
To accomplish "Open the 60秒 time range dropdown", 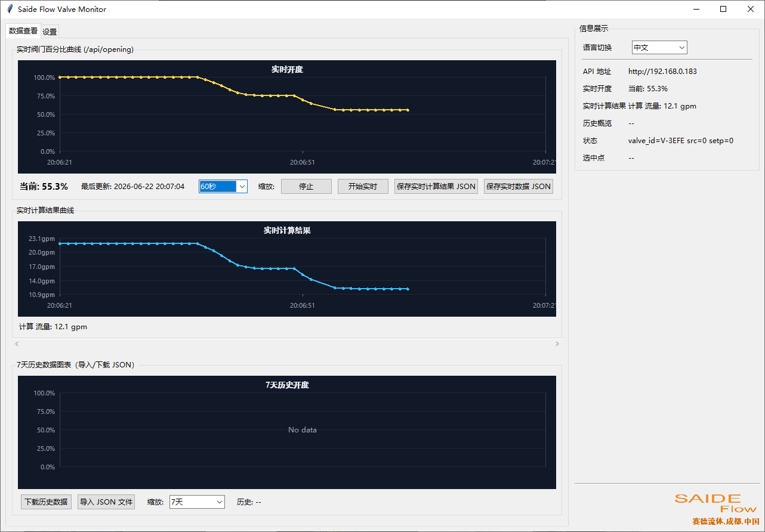I will 223,187.
